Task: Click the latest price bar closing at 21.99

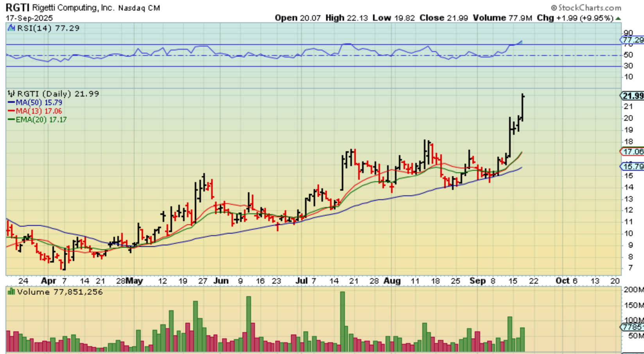Action: pos(522,107)
